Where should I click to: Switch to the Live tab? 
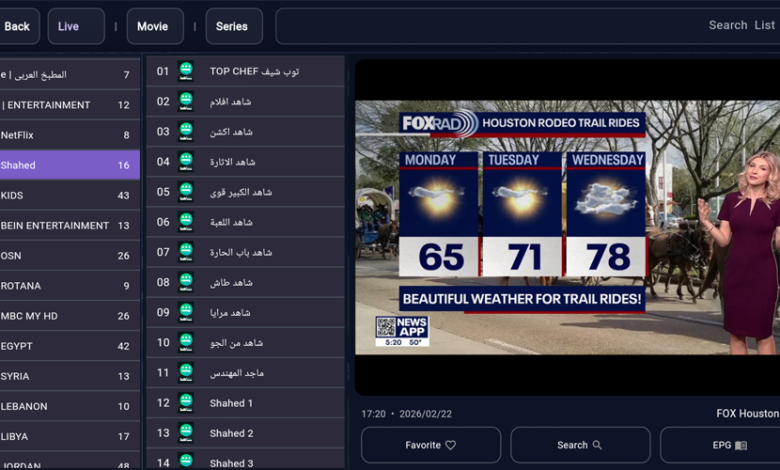pyautogui.click(x=75, y=26)
